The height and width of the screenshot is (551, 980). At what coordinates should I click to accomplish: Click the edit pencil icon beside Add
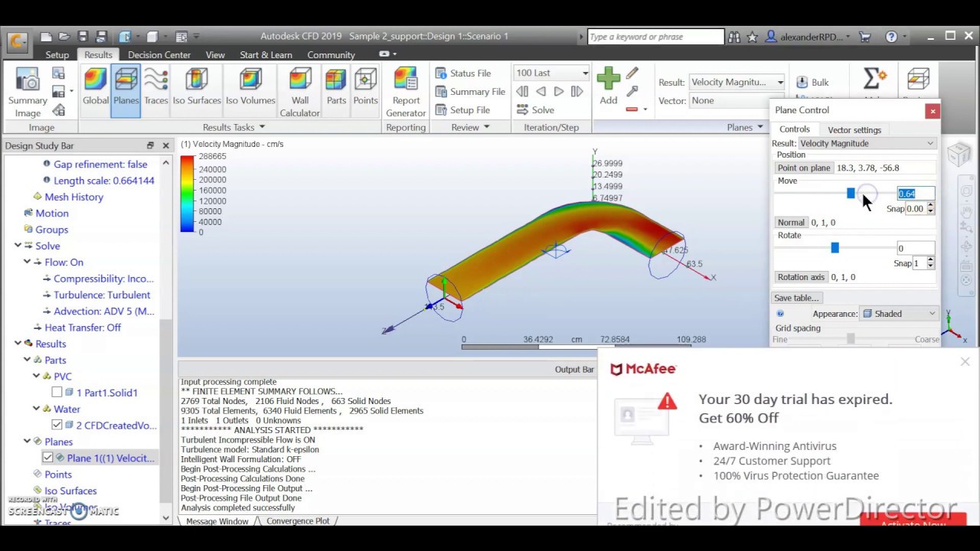click(x=632, y=73)
